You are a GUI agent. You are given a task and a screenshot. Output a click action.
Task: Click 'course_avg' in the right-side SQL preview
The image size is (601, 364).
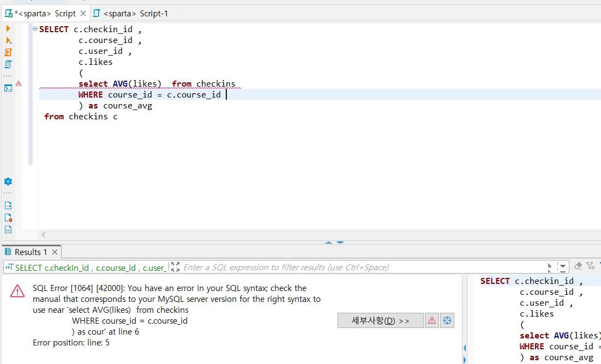pos(569,357)
